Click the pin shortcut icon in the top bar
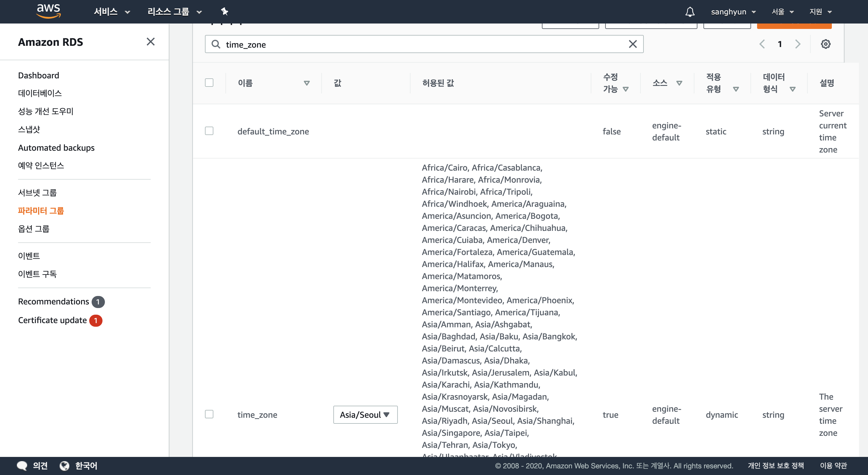Viewport: 868px width, 475px height. (x=225, y=12)
